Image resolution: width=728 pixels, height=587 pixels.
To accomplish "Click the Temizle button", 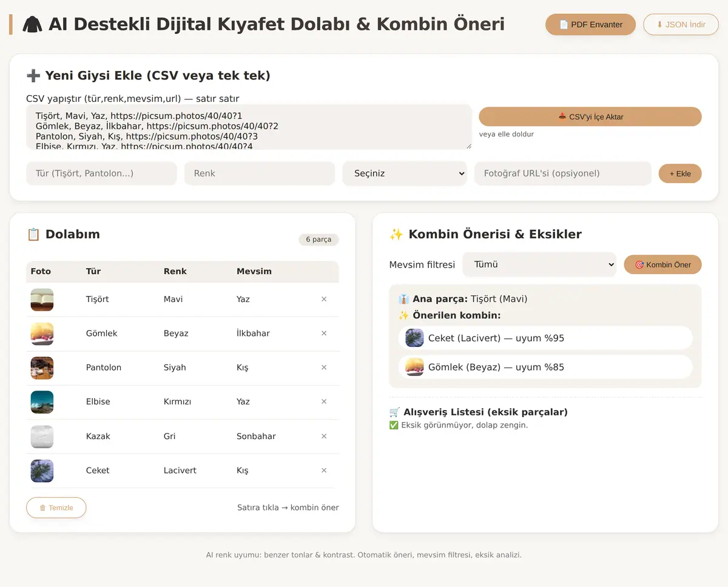I will [56, 508].
